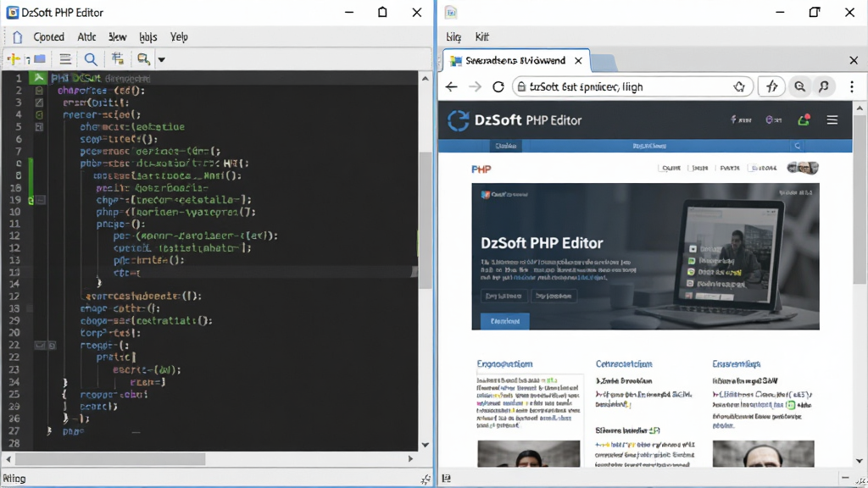Click the green gutter marker on line 4
The height and width of the screenshot is (488, 868).
pos(39,114)
